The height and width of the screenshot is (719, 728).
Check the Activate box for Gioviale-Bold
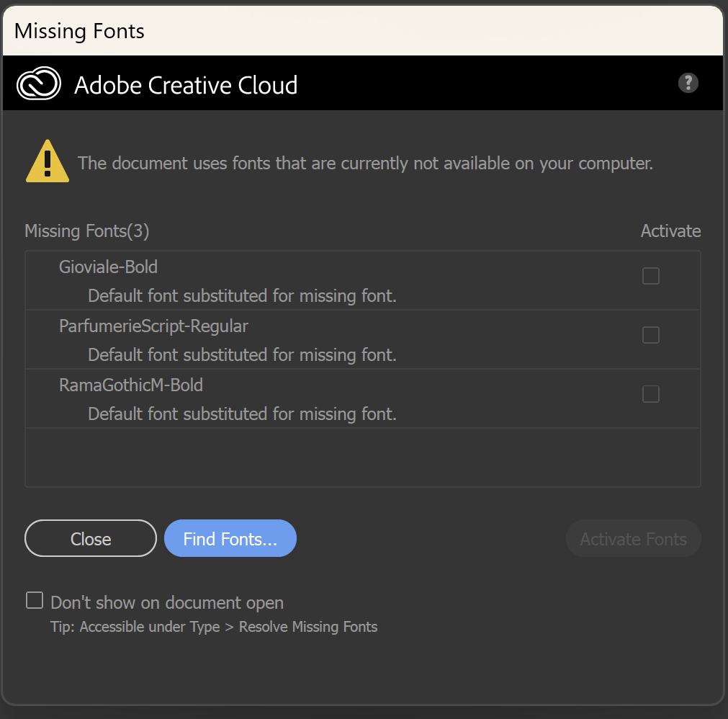pos(650,276)
